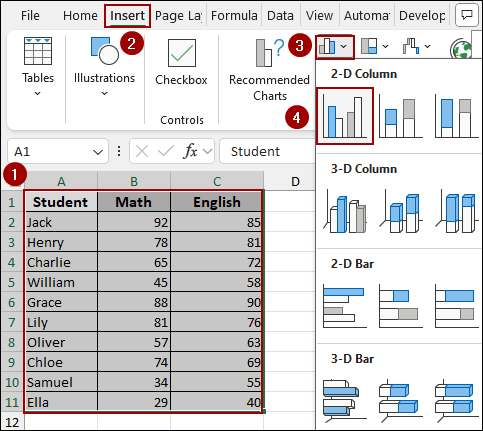Select the 100% Stacked Column 2-D chart
Viewport: 483px width, 431px height.
tap(456, 117)
